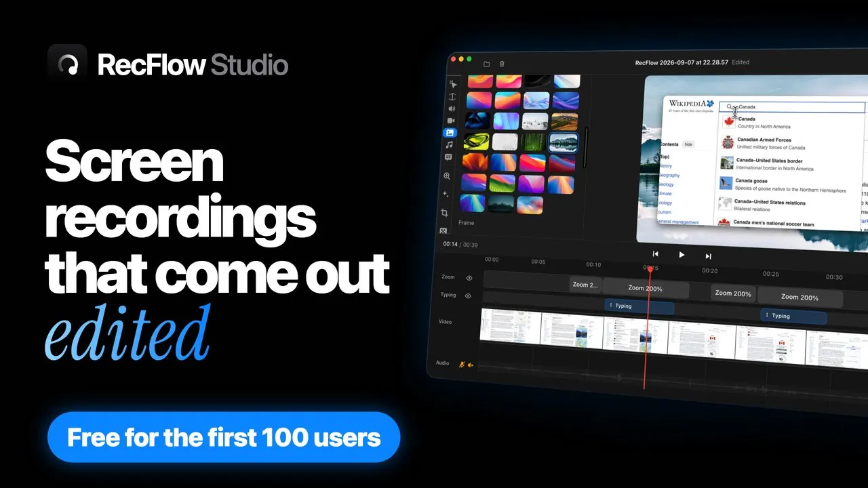Click the 00:20 mark on timeline ruler
The width and height of the screenshot is (868, 488).
(x=710, y=270)
